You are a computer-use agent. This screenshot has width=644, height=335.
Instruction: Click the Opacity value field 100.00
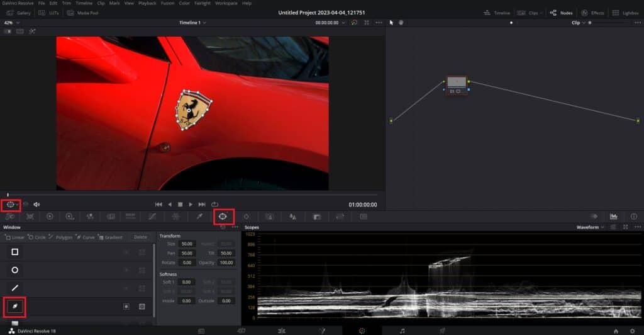(x=226, y=263)
